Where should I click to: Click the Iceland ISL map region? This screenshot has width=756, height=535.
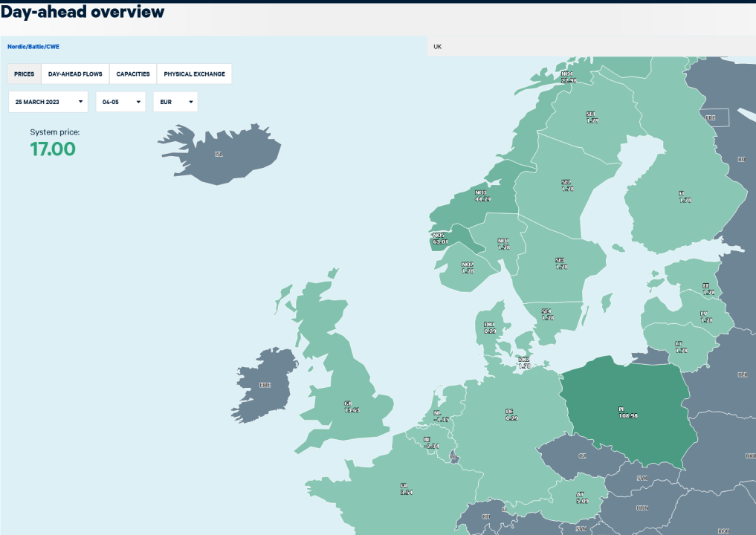[219, 155]
